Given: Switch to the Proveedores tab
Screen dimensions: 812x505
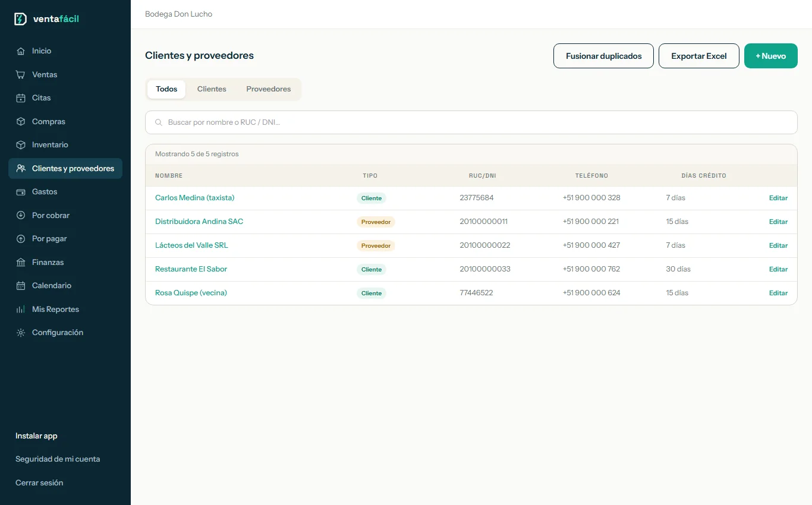Looking at the screenshot, I should (269, 89).
